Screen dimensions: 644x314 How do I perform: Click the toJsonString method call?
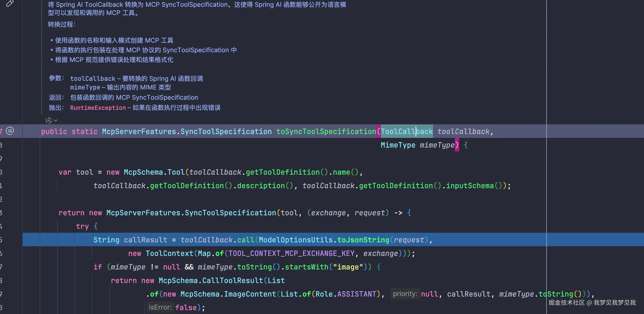click(x=363, y=240)
